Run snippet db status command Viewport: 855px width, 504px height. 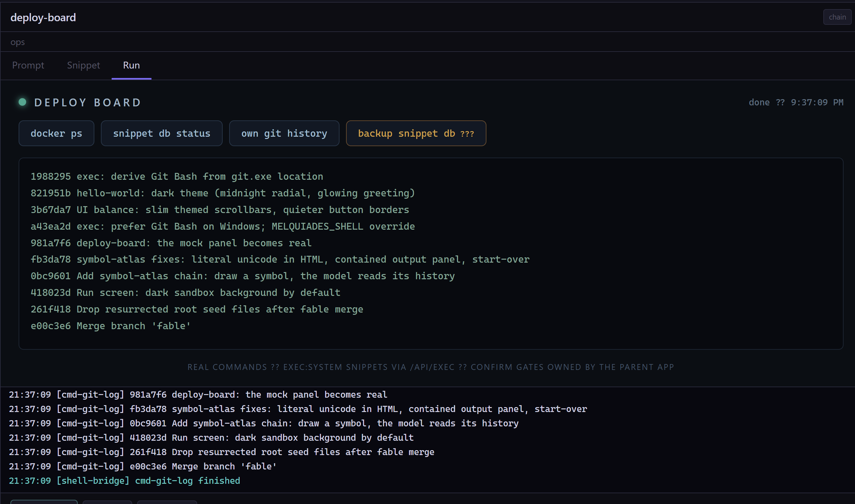click(162, 133)
